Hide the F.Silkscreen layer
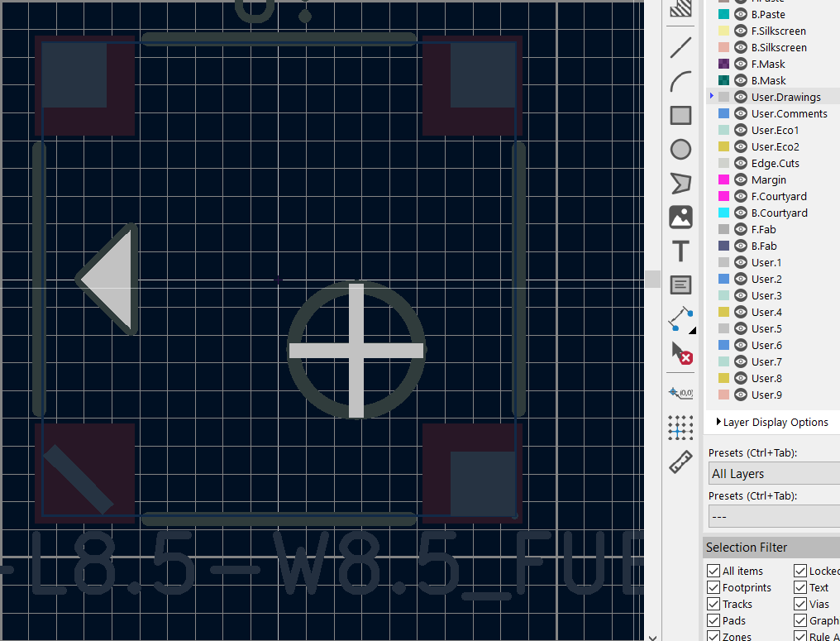 point(740,31)
